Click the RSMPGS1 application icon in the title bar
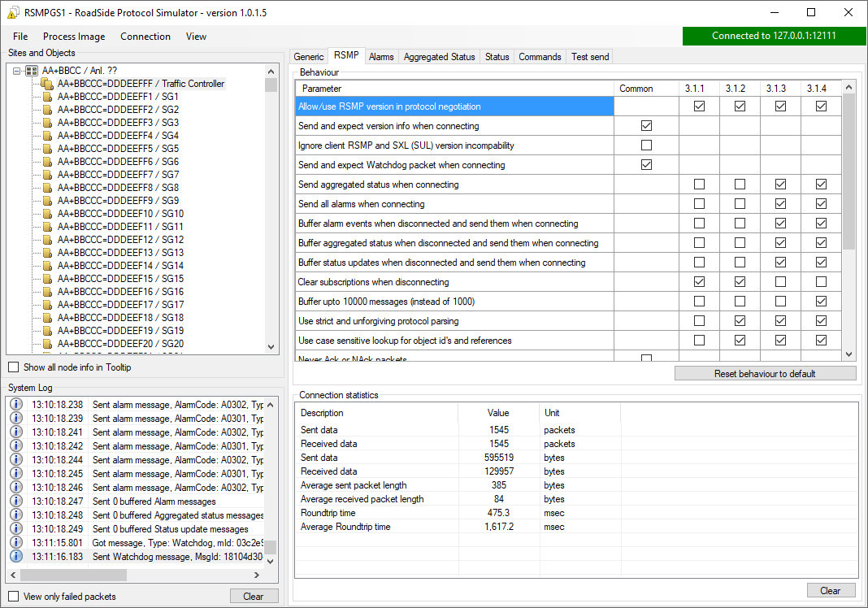The height and width of the screenshot is (608, 868). pos(13,13)
